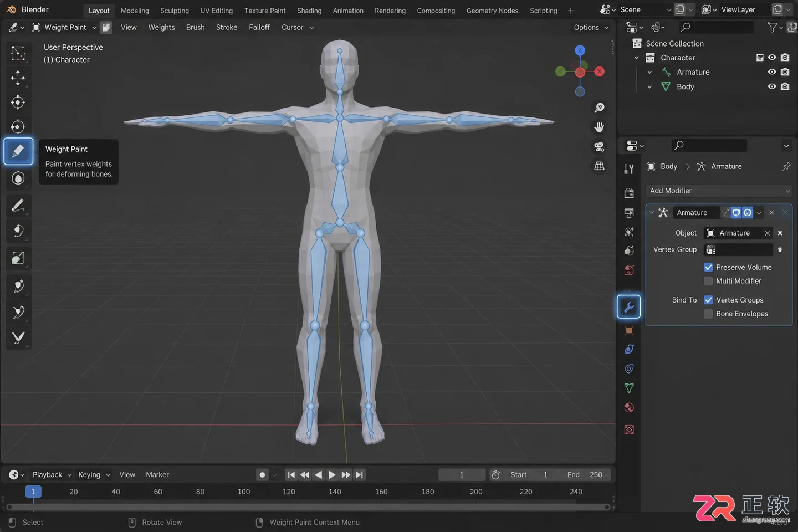
Task: Open the Texture properties tab icon
Action: coord(629,430)
